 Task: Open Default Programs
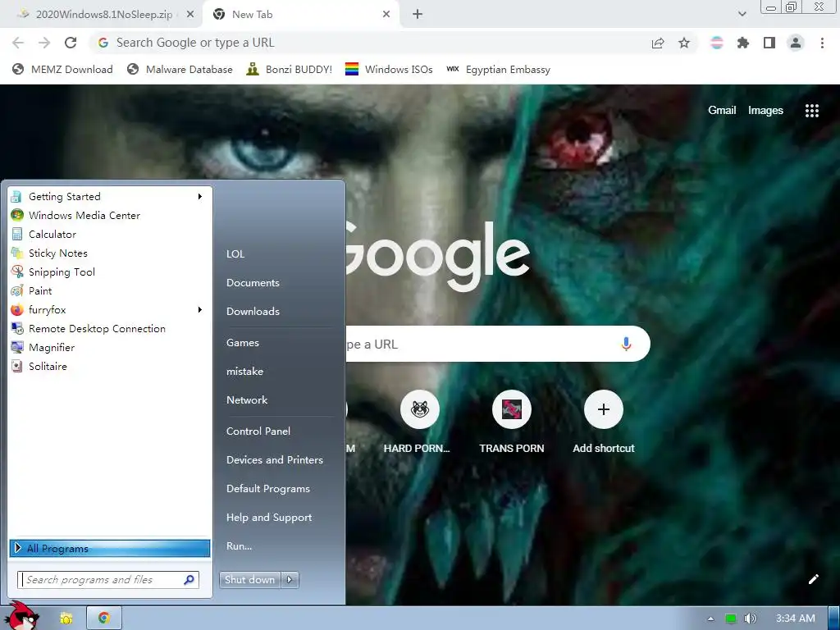point(268,489)
